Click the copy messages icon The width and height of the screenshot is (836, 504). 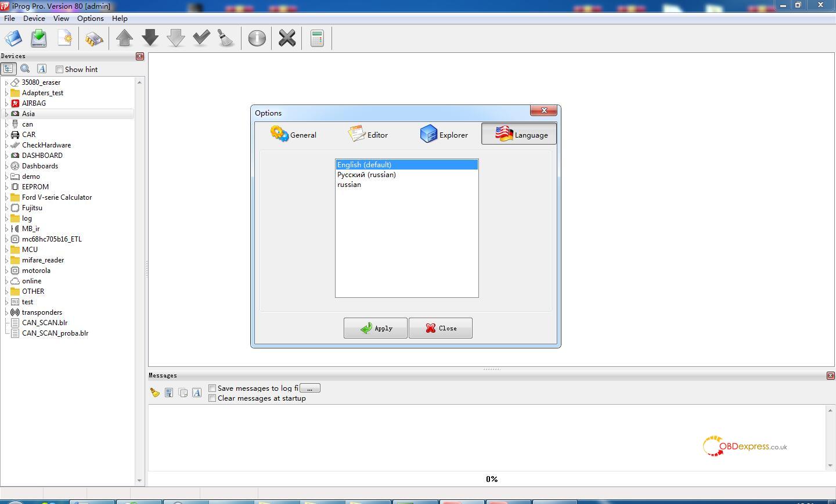click(183, 393)
